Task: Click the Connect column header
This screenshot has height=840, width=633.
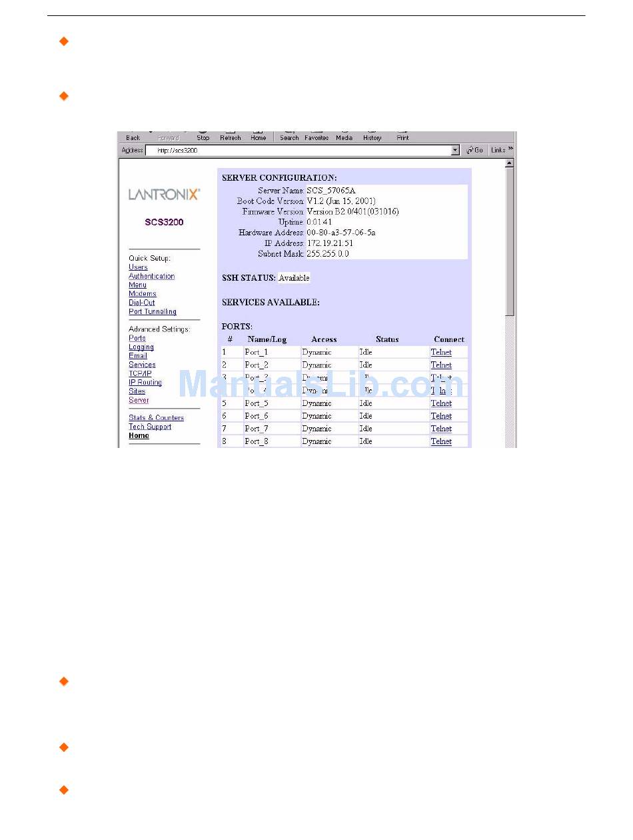Action: click(449, 339)
